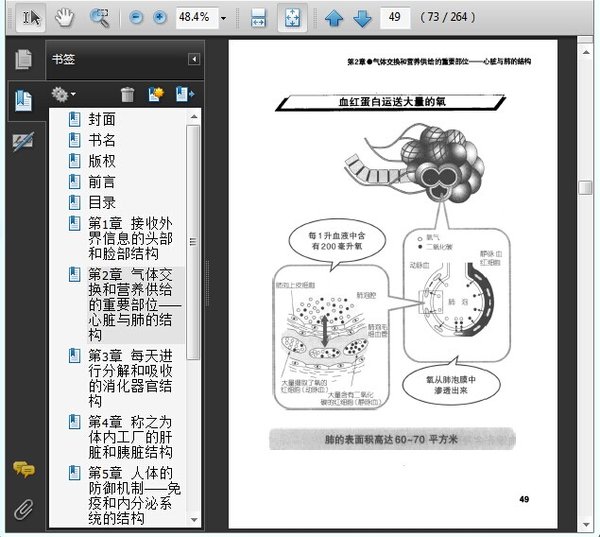Create a new bookmark
The width and height of the screenshot is (600, 537).
(156, 95)
